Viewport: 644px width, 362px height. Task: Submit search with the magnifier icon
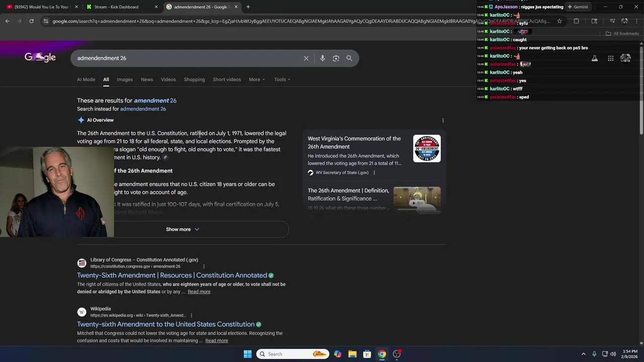(x=349, y=58)
